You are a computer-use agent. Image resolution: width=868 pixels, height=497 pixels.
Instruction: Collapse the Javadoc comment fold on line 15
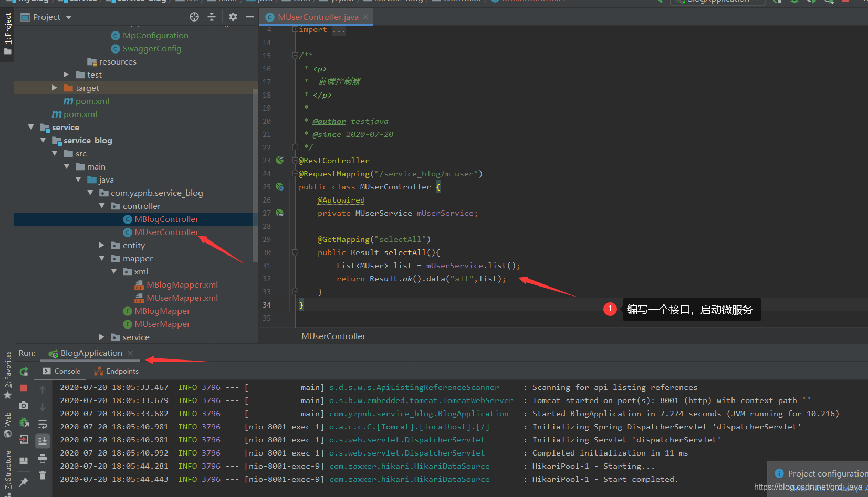click(295, 56)
